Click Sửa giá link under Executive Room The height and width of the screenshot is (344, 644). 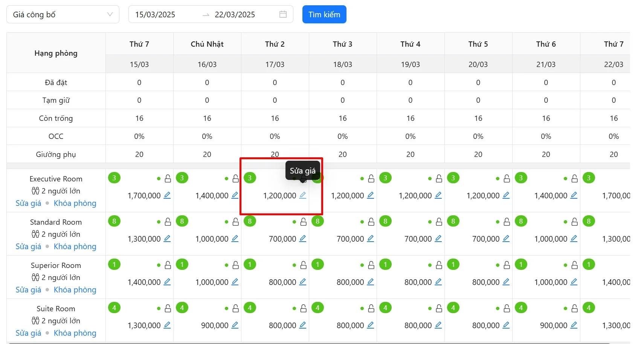(x=28, y=203)
